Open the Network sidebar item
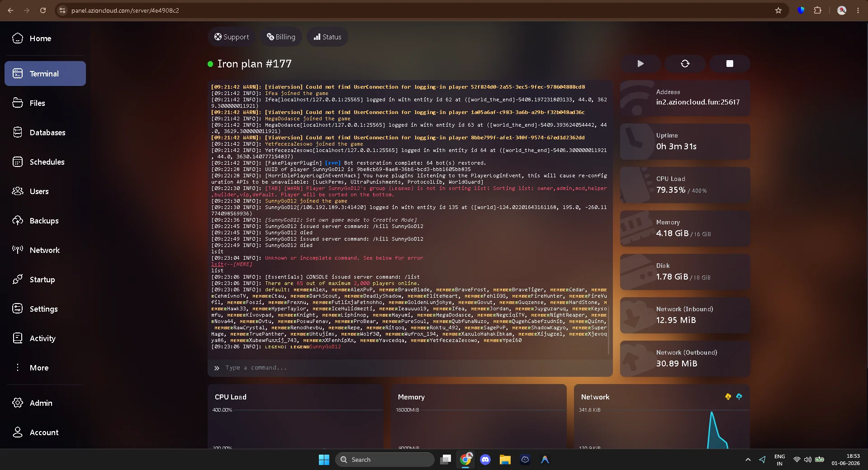 click(45, 250)
